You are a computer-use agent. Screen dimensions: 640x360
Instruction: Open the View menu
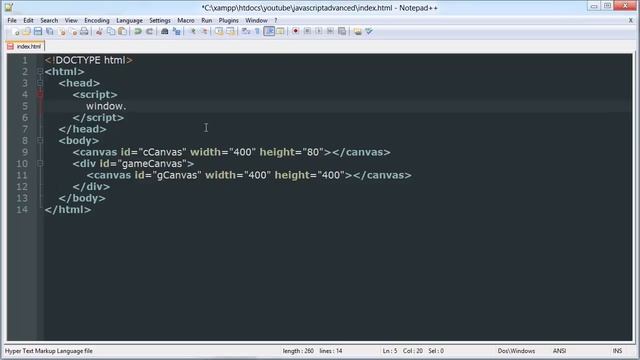[x=71, y=20]
